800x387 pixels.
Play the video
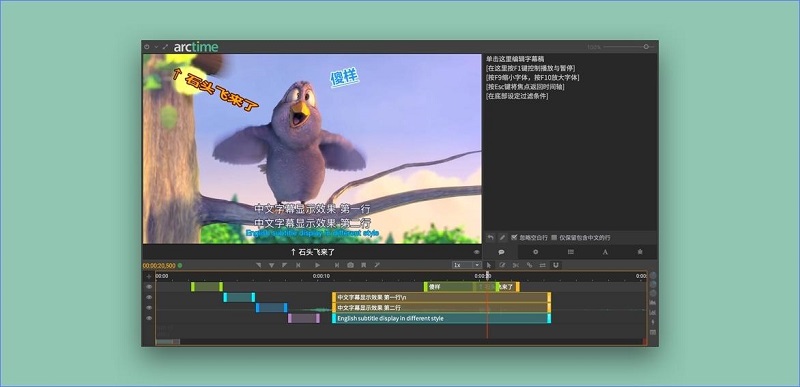point(317,265)
